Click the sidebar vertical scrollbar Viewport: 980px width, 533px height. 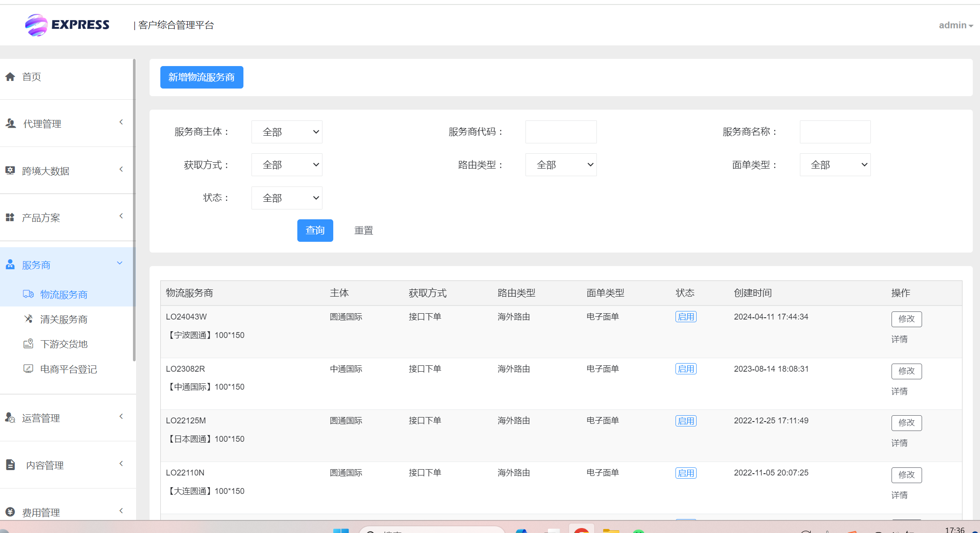134,210
